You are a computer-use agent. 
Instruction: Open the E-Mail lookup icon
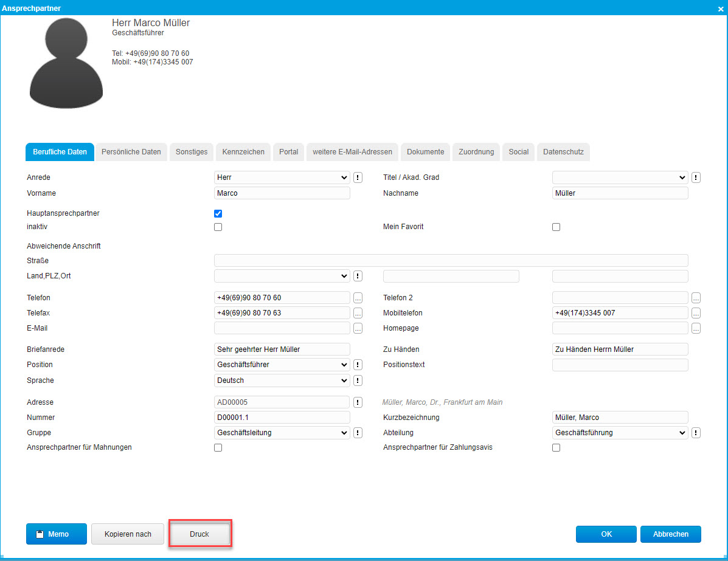pyautogui.click(x=358, y=328)
